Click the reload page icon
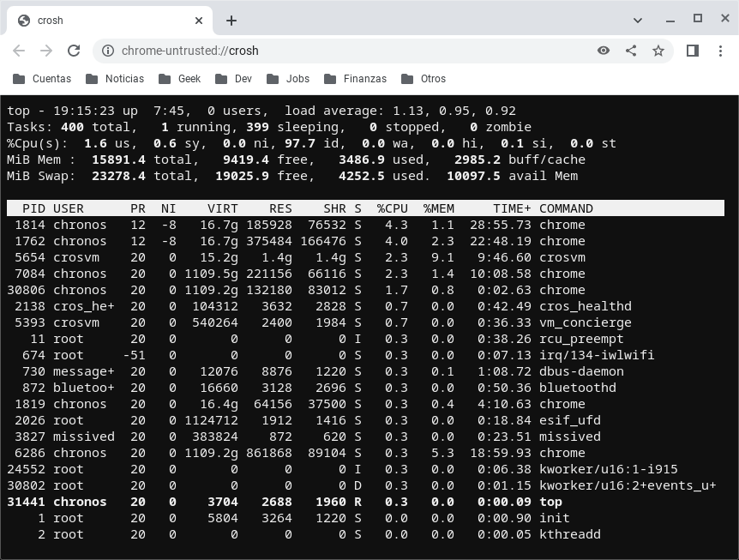 (74, 51)
